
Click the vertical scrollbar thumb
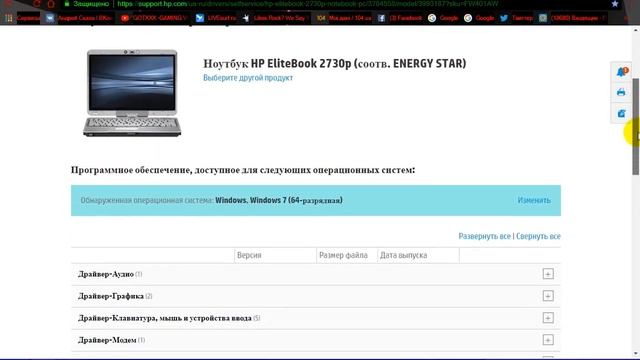pyautogui.click(x=636, y=127)
